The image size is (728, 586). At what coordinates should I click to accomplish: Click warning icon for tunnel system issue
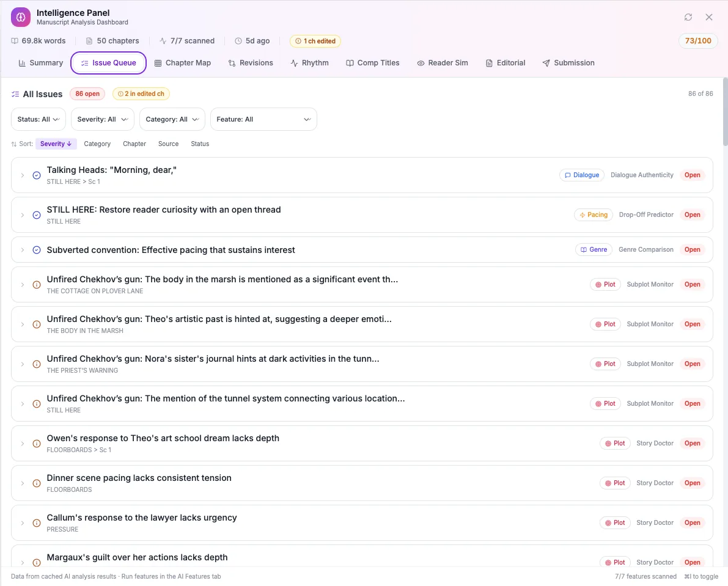tap(37, 404)
